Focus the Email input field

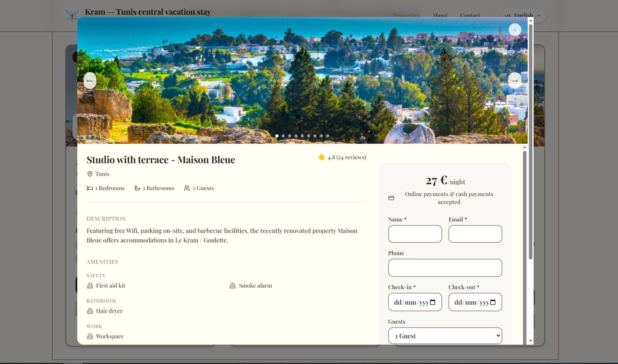coord(475,234)
